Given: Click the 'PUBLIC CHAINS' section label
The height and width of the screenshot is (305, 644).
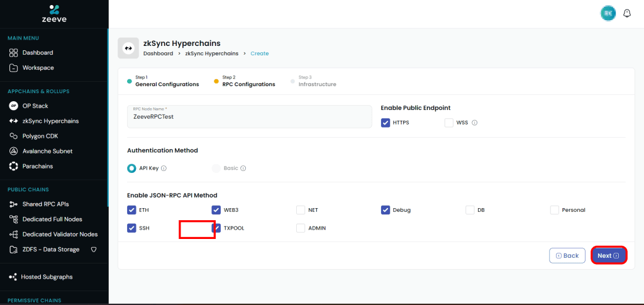Looking at the screenshot, I should click(x=28, y=190).
